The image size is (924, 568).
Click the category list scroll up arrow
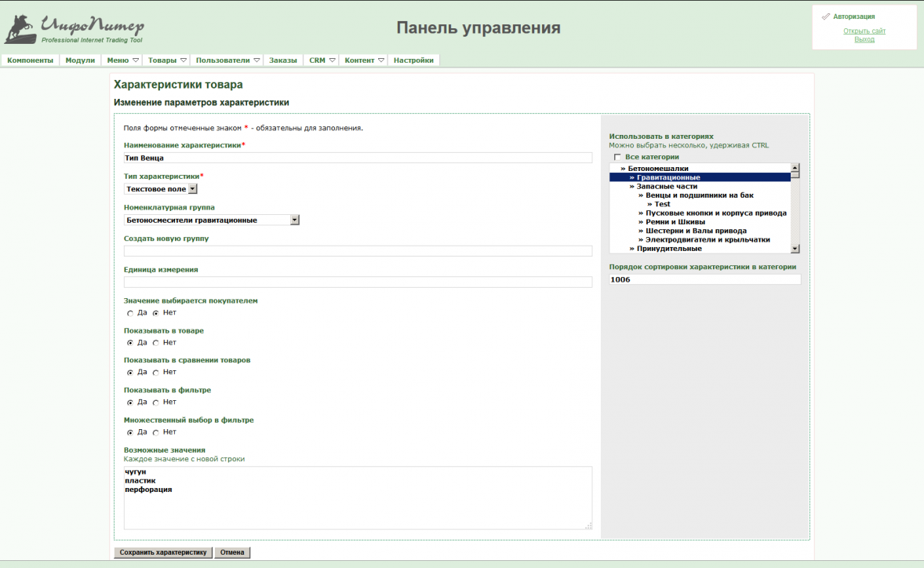[x=795, y=168]
